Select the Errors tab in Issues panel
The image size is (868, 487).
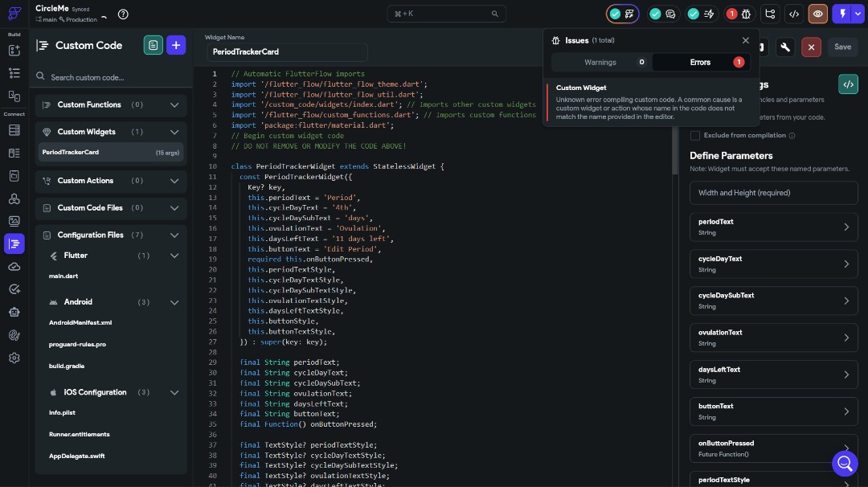click(x=700, y=62)
